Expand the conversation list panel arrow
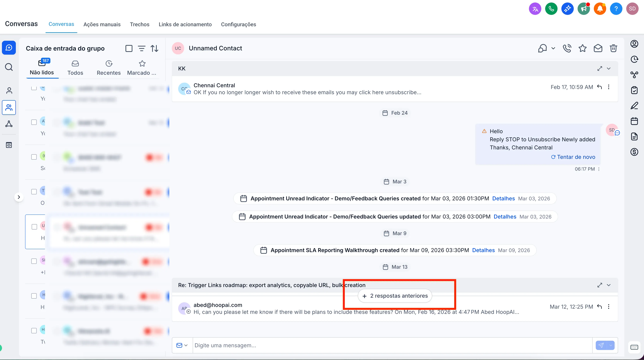The image size is (644, 360). pyautogui.click(x=19, y=197)
